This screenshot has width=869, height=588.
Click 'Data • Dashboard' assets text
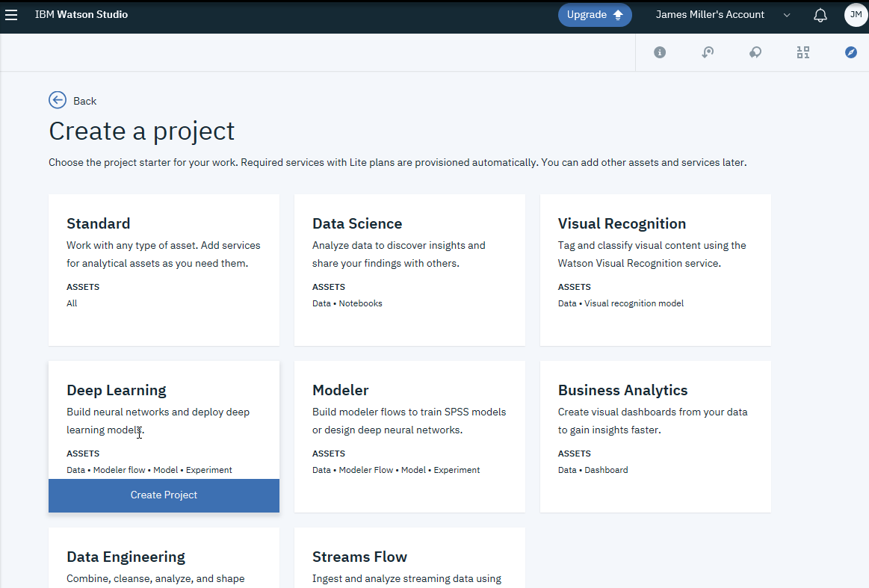point(593,470)
